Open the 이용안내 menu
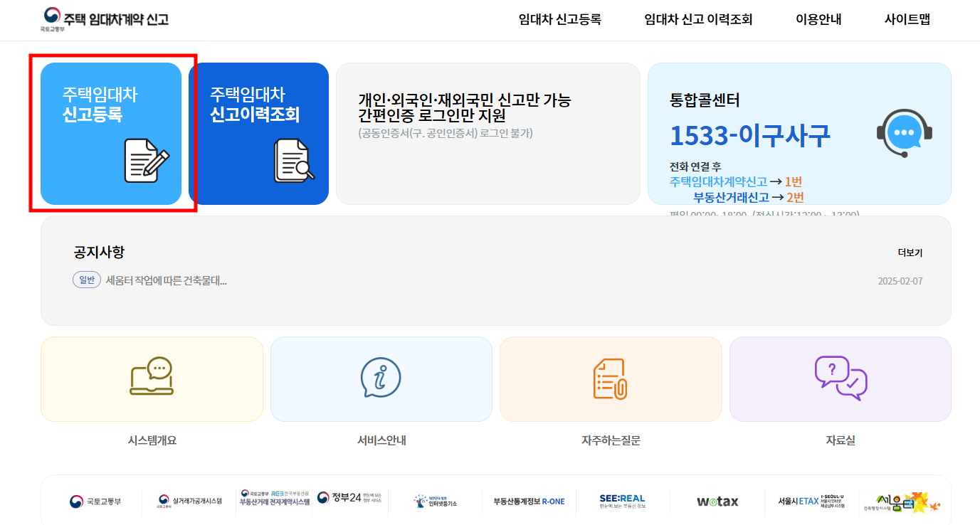This screenshot has width=980, height=525. pos(818,20)
